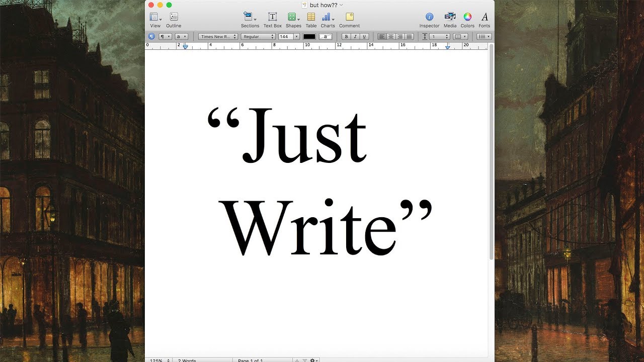
Task: Open the Regular typeface dropdown
Action: coord(258,37)
